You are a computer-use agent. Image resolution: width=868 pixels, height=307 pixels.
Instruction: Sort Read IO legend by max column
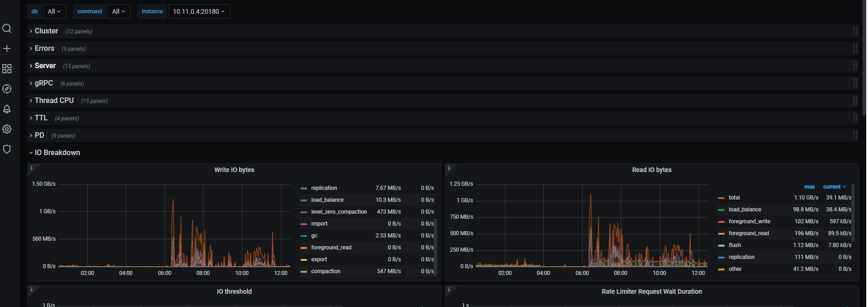click(x=809, y=187)
